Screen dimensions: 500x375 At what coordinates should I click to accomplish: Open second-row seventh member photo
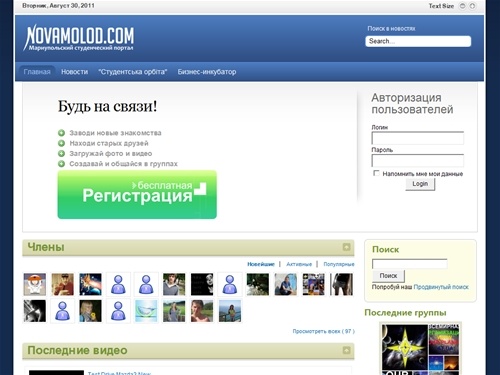click(202, 311)
